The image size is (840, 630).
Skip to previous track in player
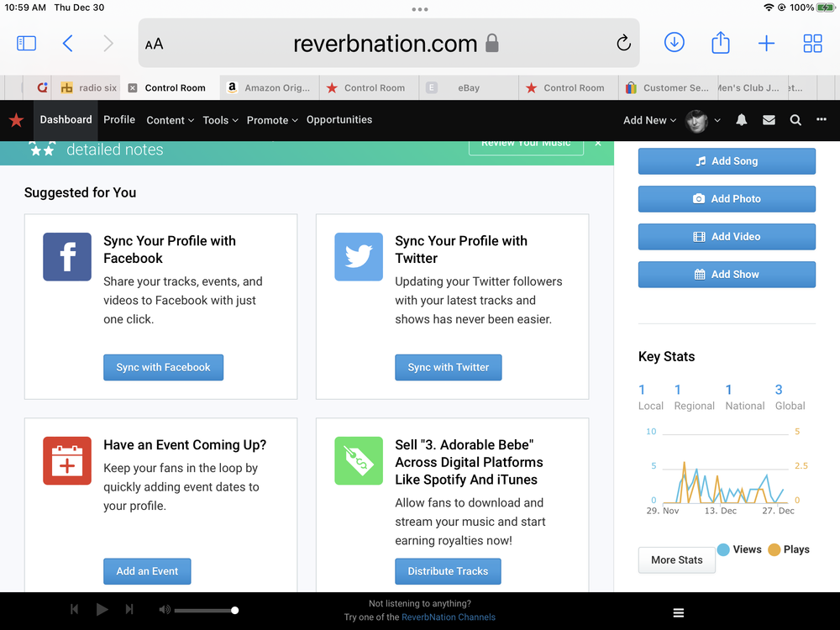point(75,609)
